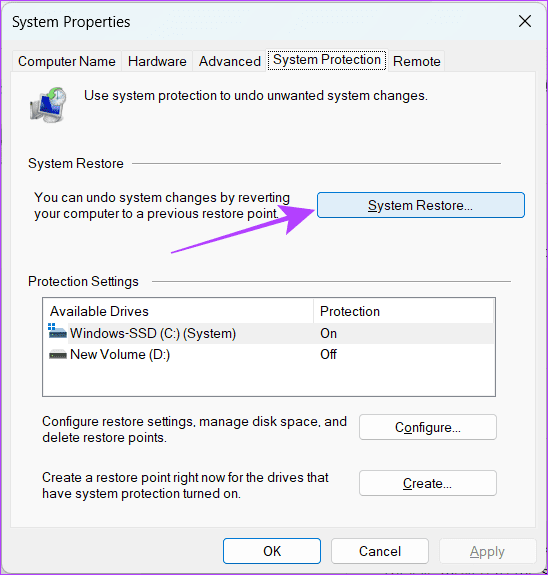Open the Remote tab
This screenshot has width=548, height=576.
[417, 61]
